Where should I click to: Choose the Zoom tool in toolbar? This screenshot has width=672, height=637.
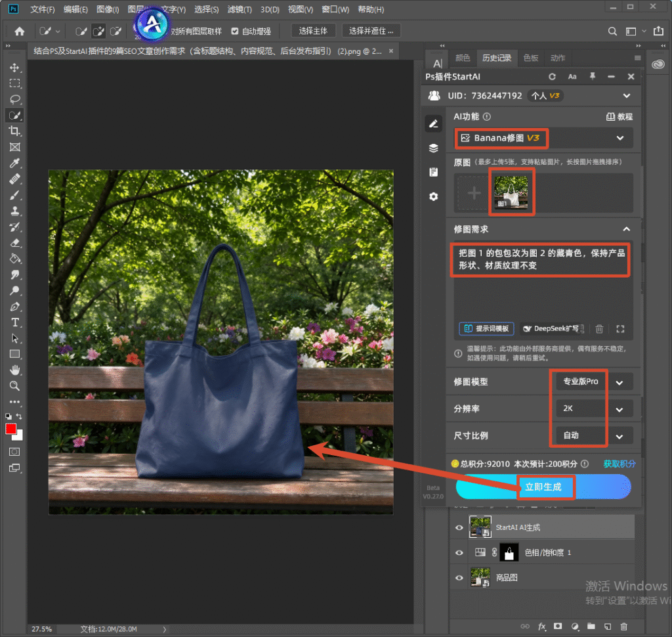tap(14, 385)
